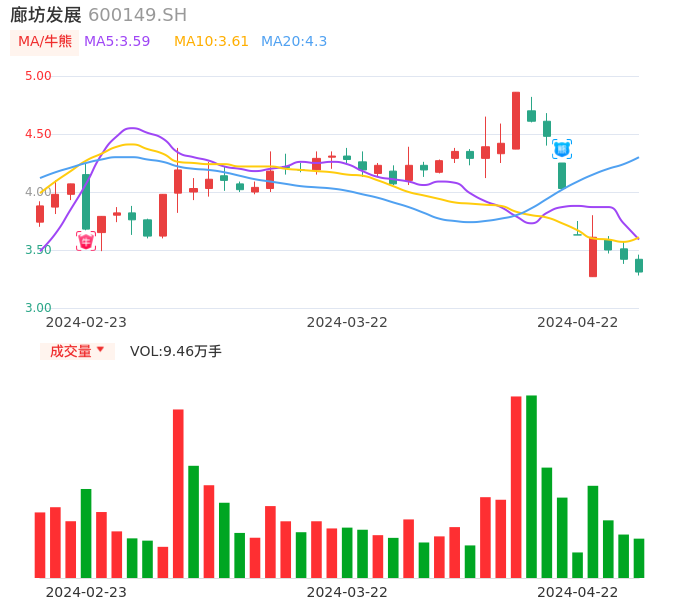Click the pink bull signal marker

(86, 241)
